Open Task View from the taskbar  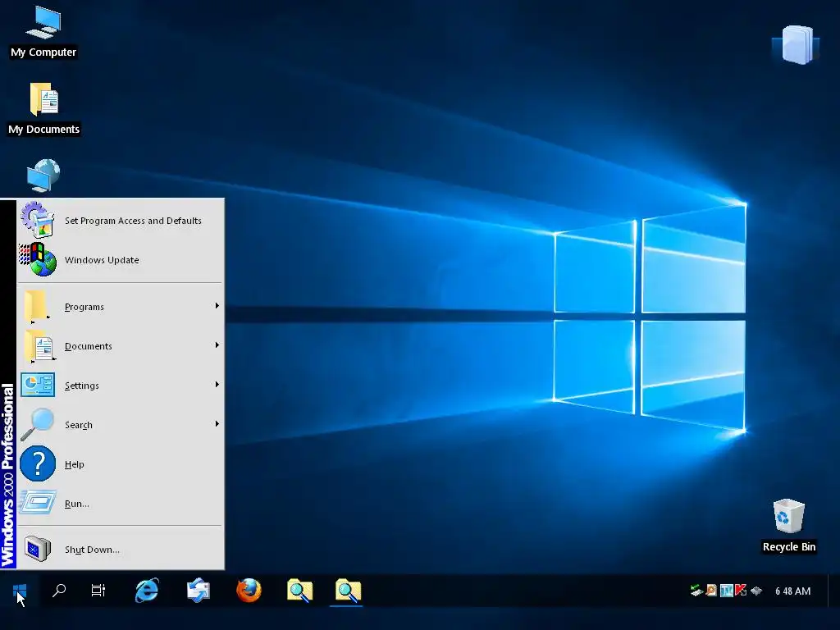[x=98, y=591]
